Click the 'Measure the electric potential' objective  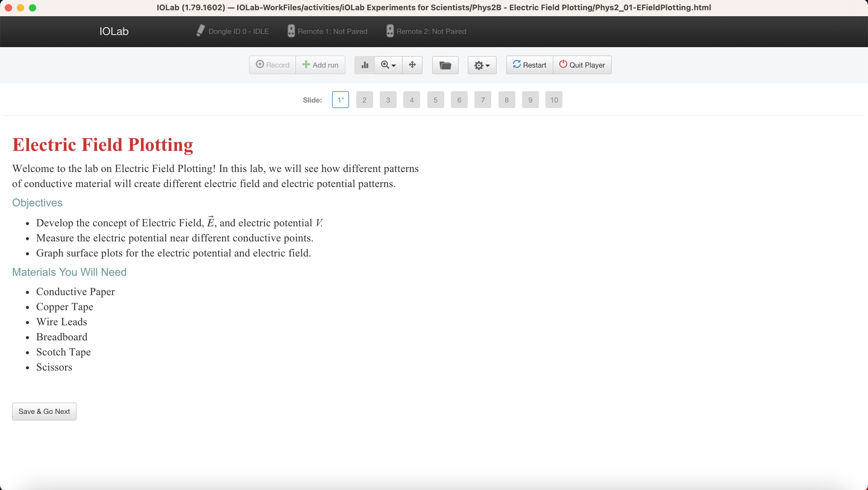point(175,238)
